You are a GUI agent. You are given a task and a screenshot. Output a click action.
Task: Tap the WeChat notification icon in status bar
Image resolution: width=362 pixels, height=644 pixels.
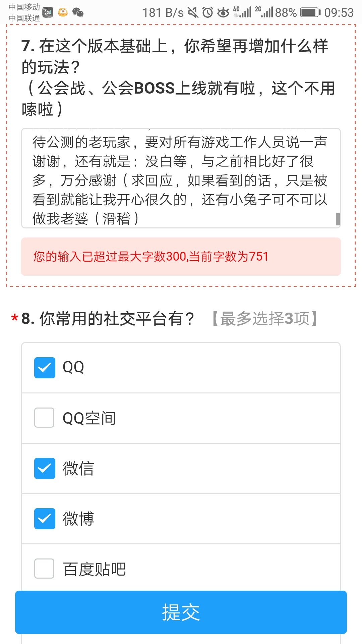(x=78, y=12)
